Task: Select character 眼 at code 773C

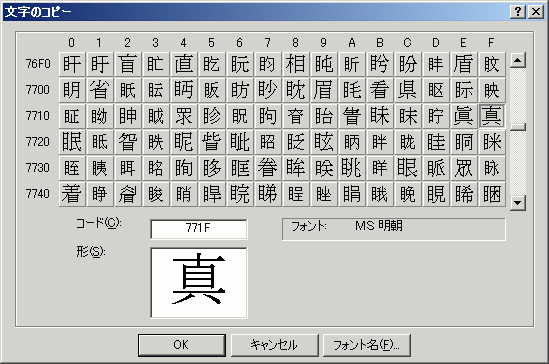Action: tap(408, 168)
